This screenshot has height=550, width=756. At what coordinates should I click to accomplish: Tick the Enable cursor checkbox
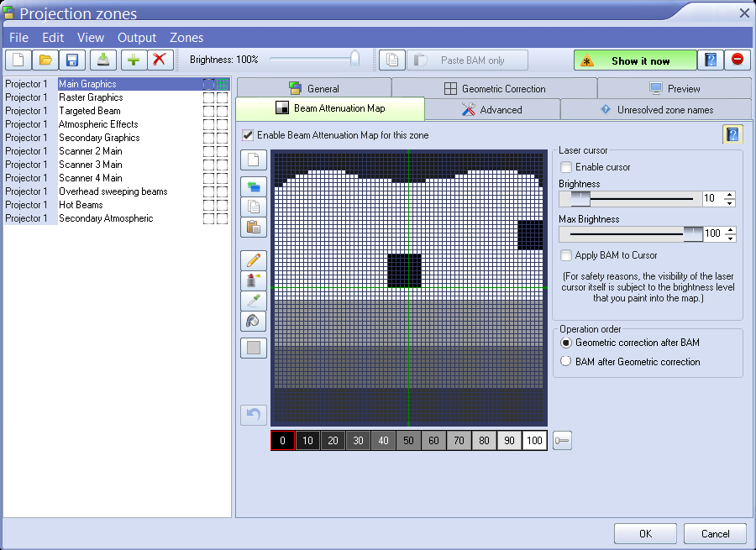point(566,167)
